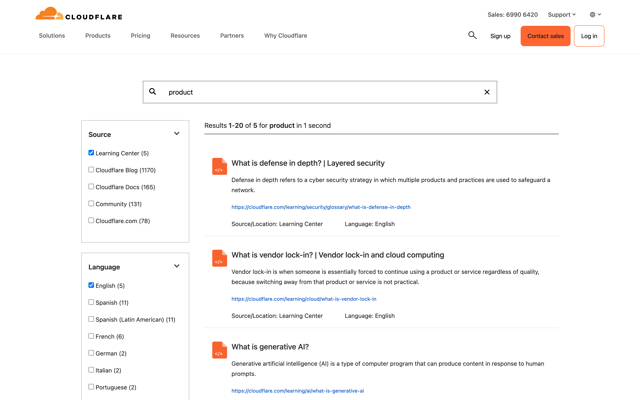Click document icon beside vendor lock-in result
The height and width of the screenshot is (400, 640).
click(x=219, y=258)
